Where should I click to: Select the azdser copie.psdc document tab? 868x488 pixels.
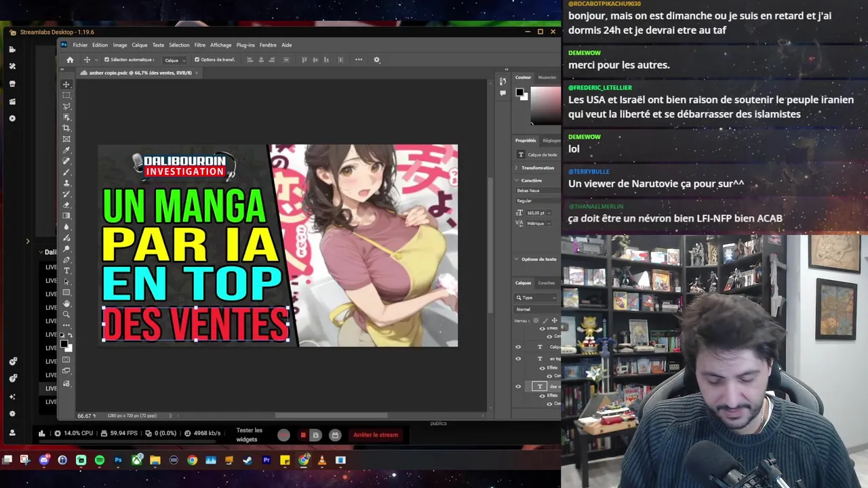(x=139, y=73)
